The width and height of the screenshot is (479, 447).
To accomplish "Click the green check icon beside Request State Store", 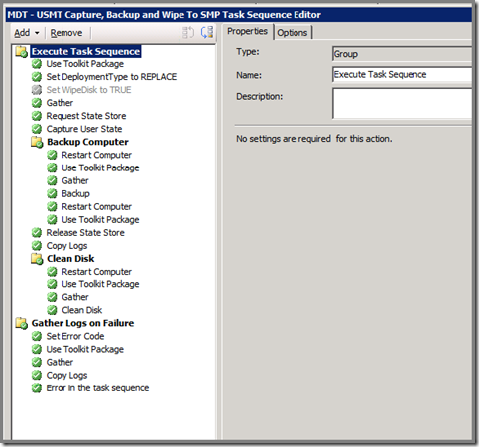I will [x=37, y=116].
